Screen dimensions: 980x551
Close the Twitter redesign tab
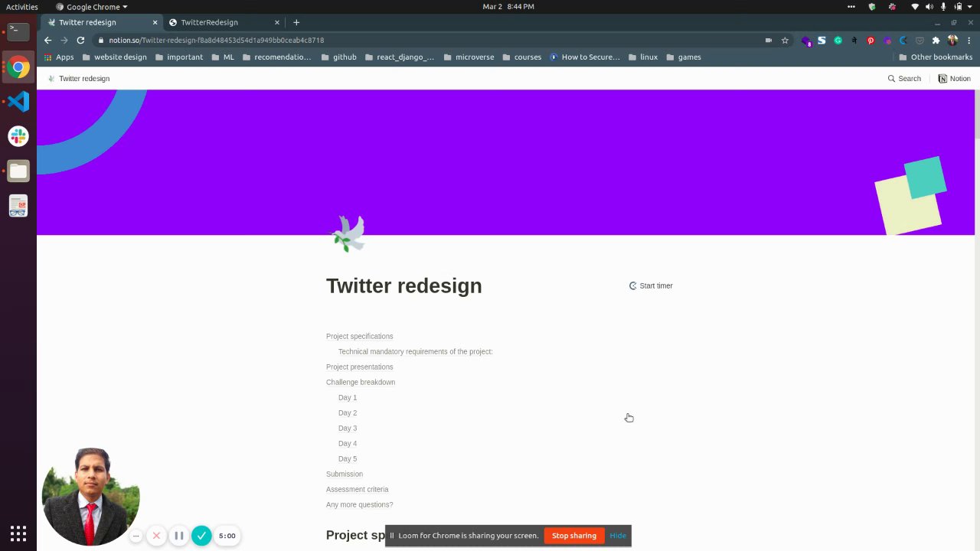click(155, 22)
